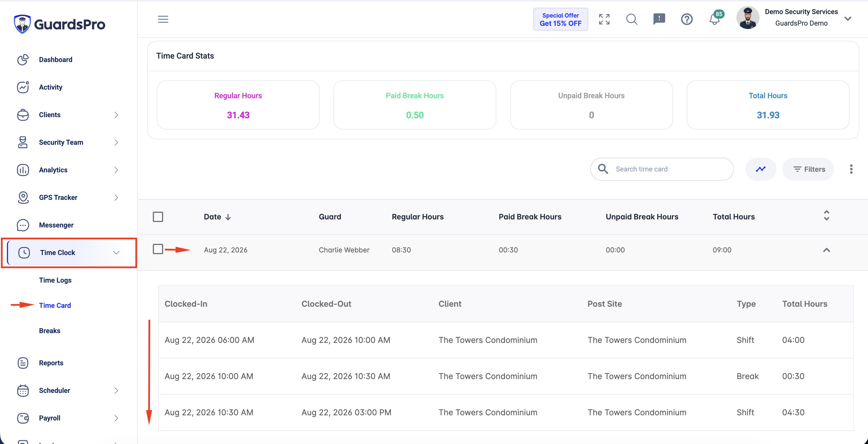
Task: Open the hamburger menu icon
Action: [x=163, y=19]
